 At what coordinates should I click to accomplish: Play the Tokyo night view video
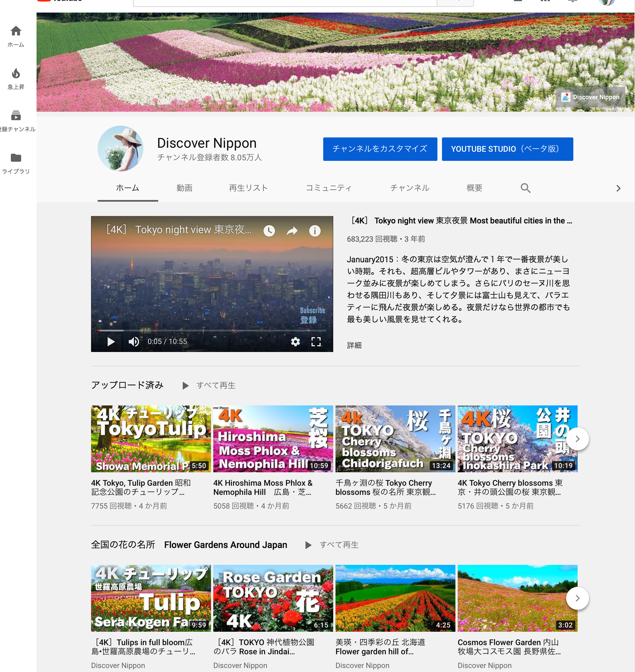[x=111, y=341]
